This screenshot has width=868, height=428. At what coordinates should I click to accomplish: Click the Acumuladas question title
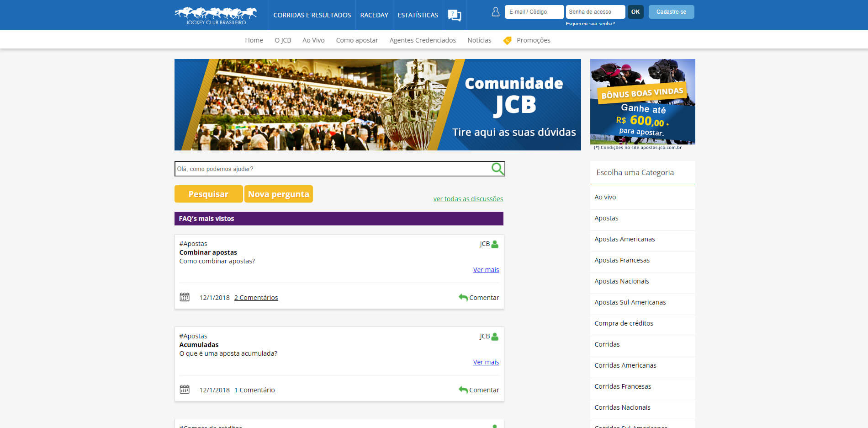pos(199,345)
